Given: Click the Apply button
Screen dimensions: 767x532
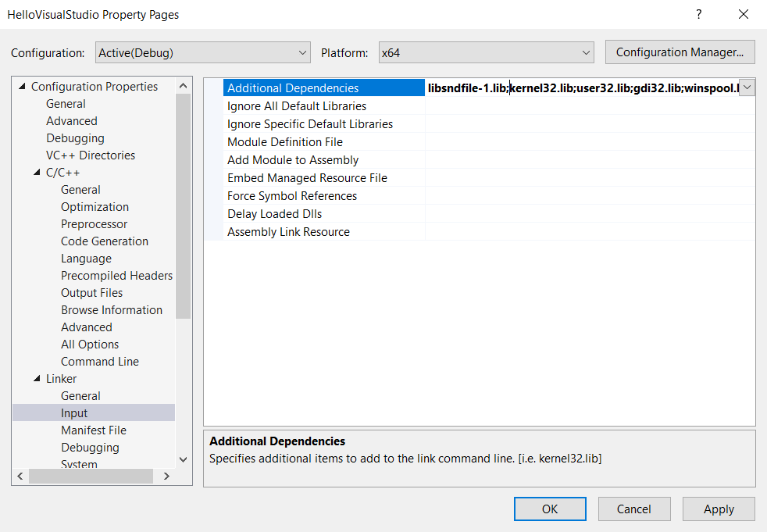Looking at the screenshot, I should click(x=719, y=509).
